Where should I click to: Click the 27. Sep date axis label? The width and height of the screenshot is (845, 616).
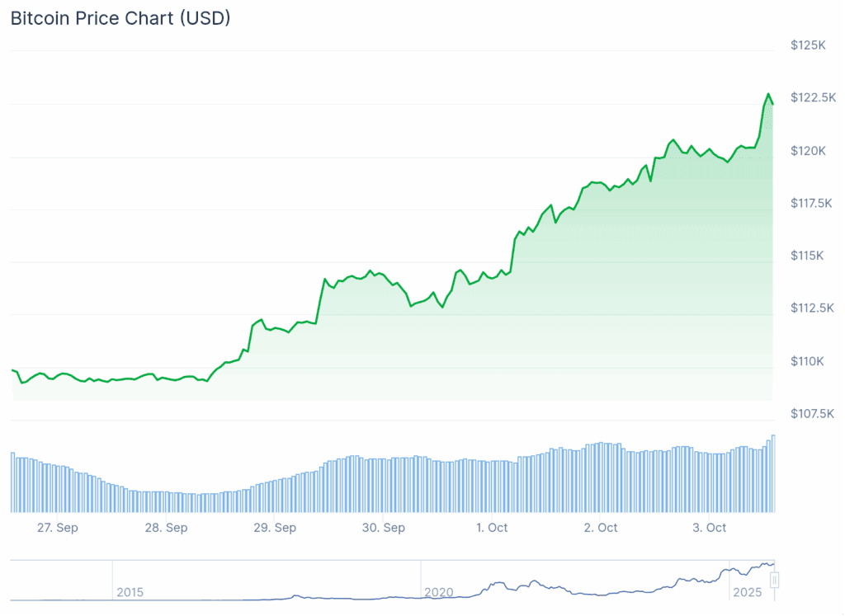(x=58, y=528)
